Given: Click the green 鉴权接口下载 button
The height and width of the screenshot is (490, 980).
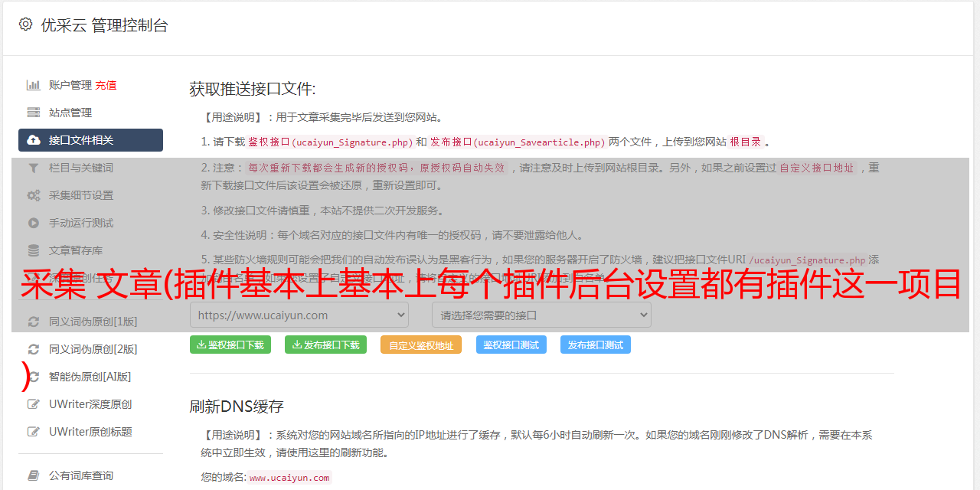Looking at the screenshot, I should [230, 345].
